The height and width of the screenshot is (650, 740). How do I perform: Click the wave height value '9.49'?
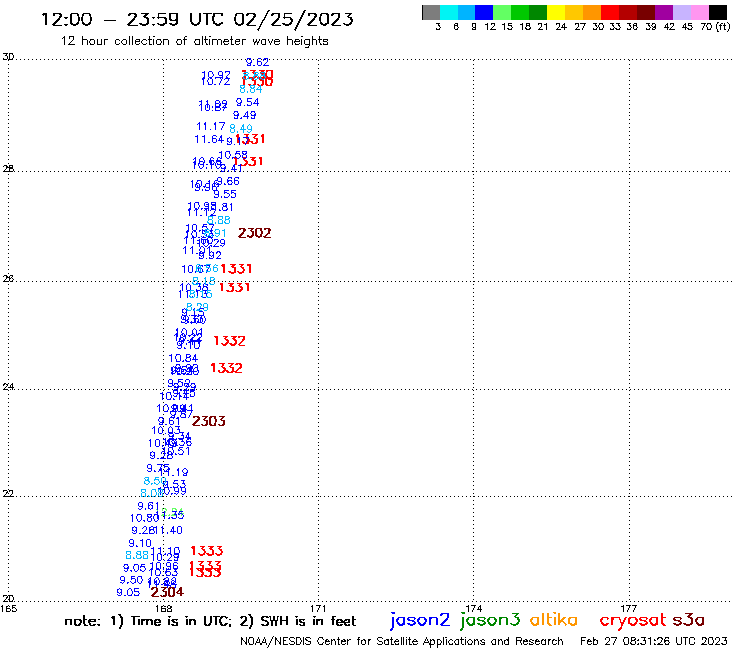pos(244,115)
